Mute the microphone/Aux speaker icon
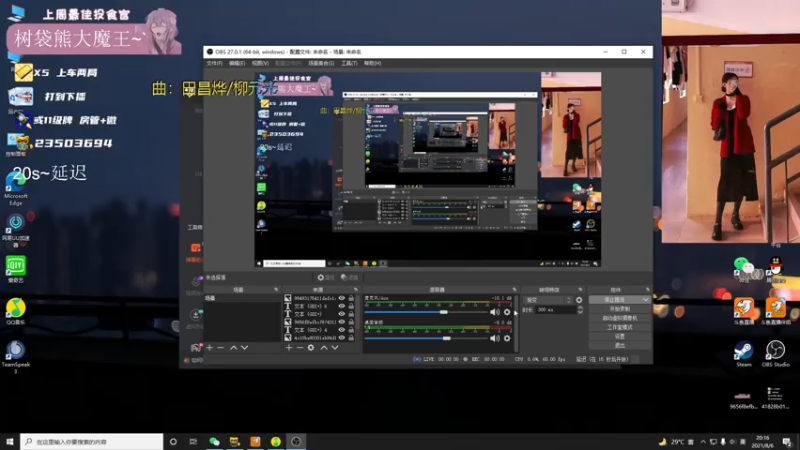Screen dimensions: 800x450 [x=494, y=312]
